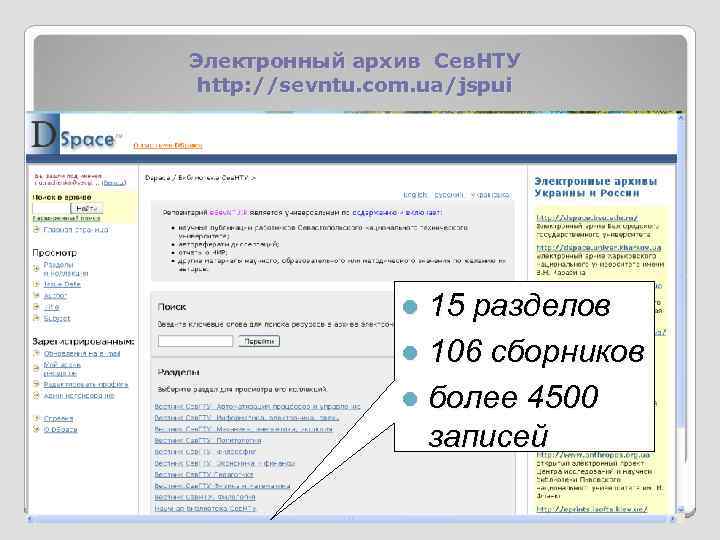The height and width of the screenshot is (540, 720).
Task: Browse by Subject
Action: [57, 318]
